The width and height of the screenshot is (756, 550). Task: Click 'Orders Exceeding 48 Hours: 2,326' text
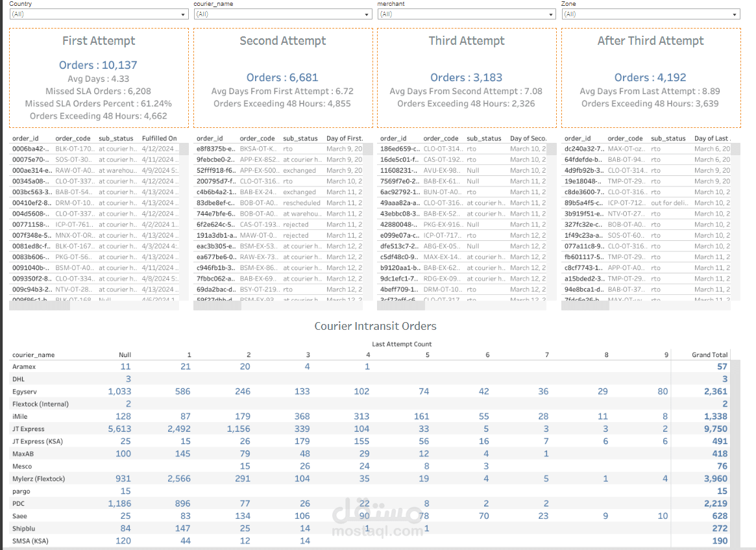click(x=466, y=104)
